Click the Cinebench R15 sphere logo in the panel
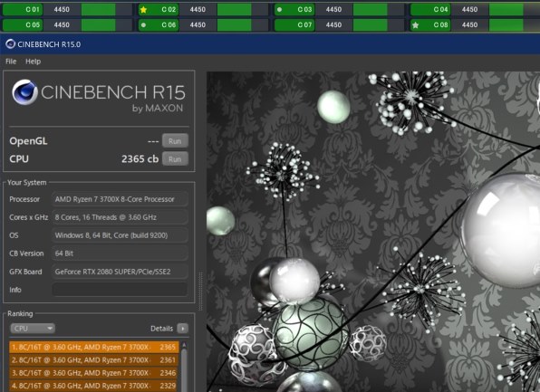Viewport: 540px width, 392px height. (24, 92)
